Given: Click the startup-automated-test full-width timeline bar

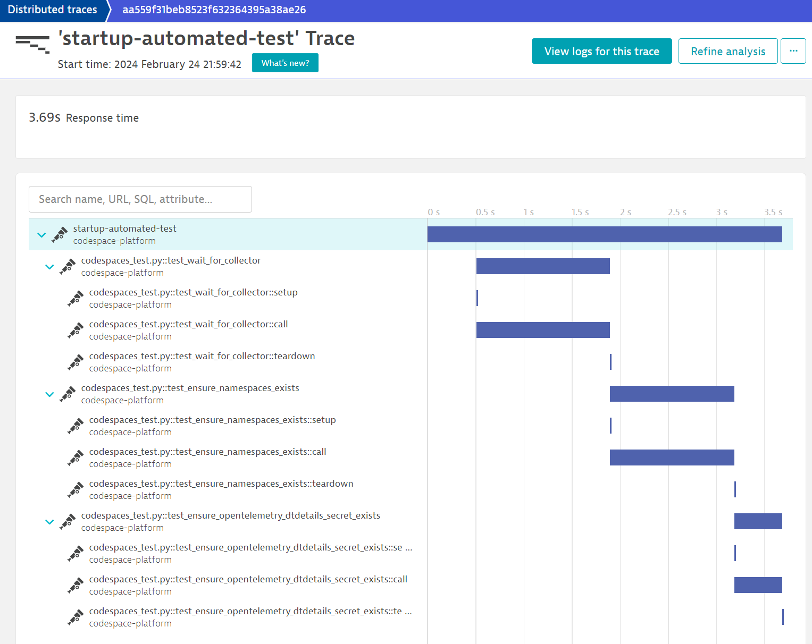Looking at the screenshot, I should pos(605,234).
